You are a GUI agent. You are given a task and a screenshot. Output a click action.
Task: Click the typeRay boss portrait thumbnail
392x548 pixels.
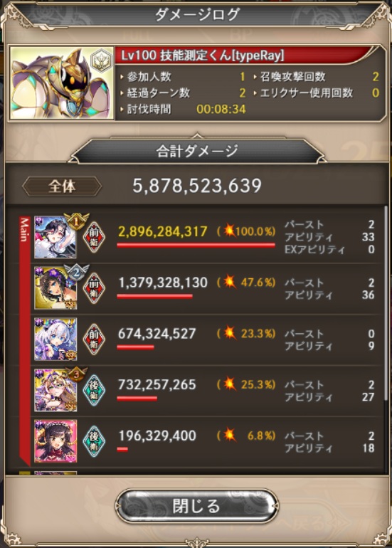coord(62,83)
